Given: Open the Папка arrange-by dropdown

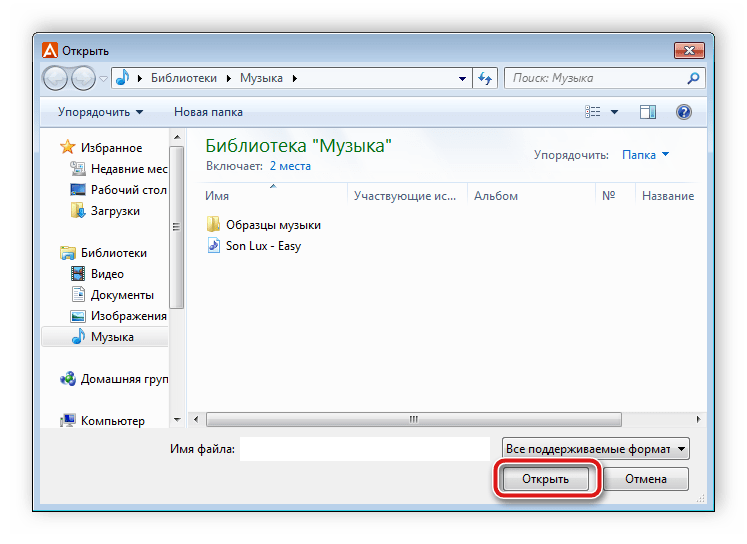Looking at the screenshot, I should [646, 155].
